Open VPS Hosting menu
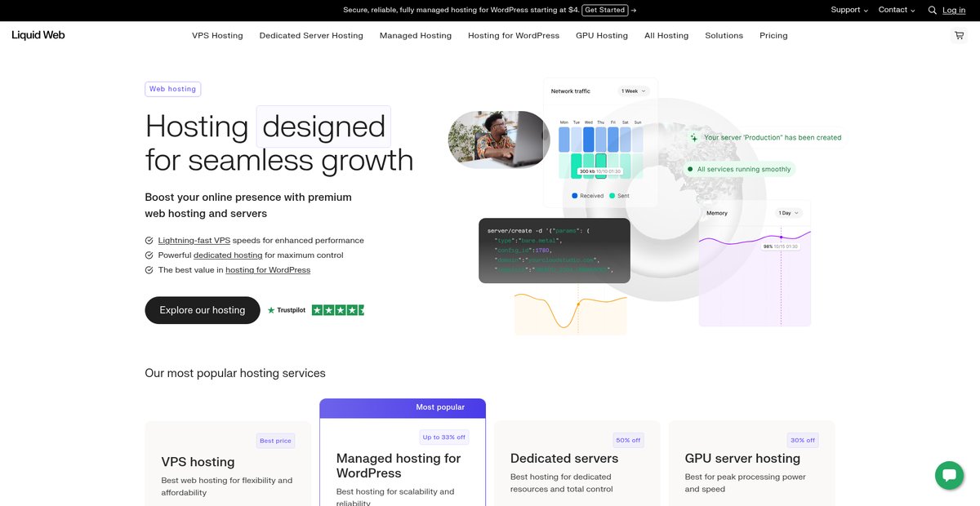 point(217,36)
